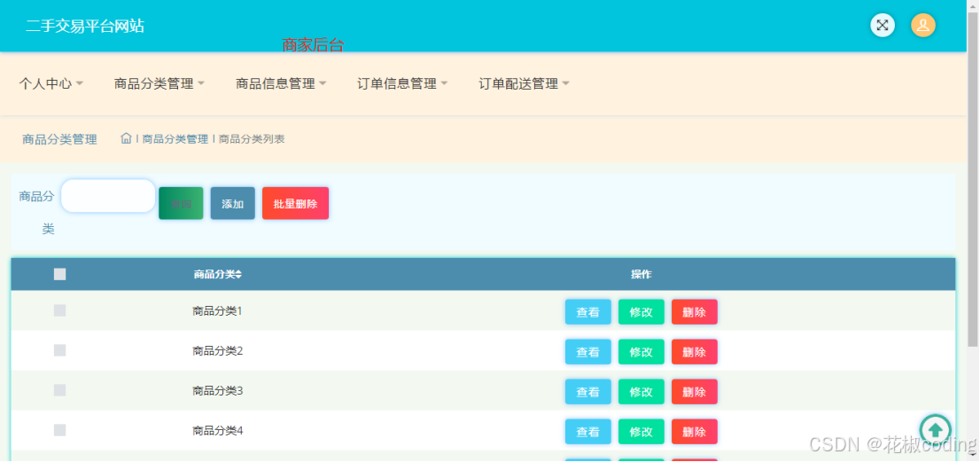Open the user avatar icon
The height and width of the screenshot is (462, 980).
tap(923, 26)
